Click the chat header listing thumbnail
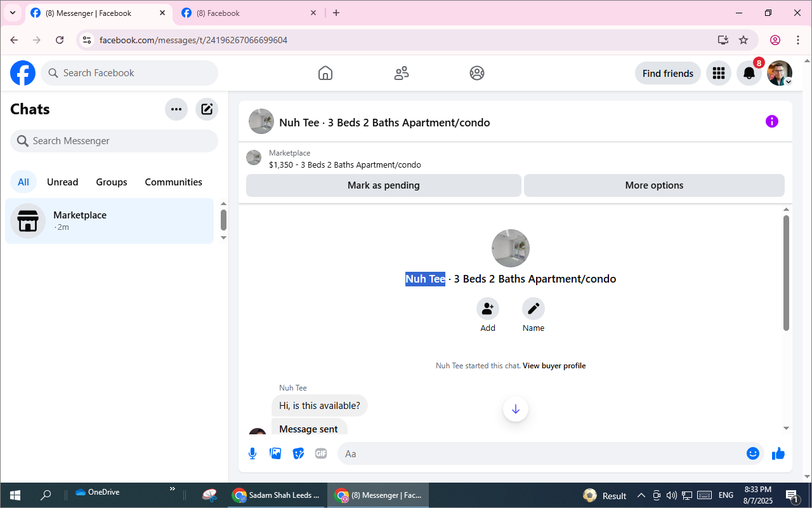Screen dimensions: 812x508 (x=261, y=121)
